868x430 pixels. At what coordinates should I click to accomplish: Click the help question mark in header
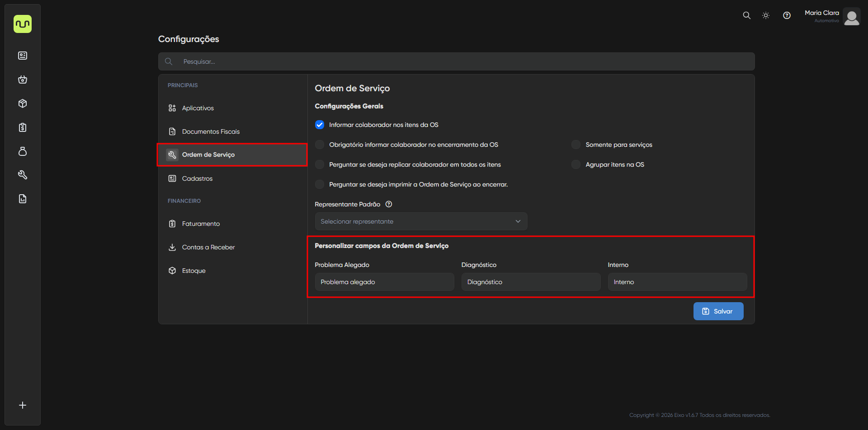[x=787, y=15]
